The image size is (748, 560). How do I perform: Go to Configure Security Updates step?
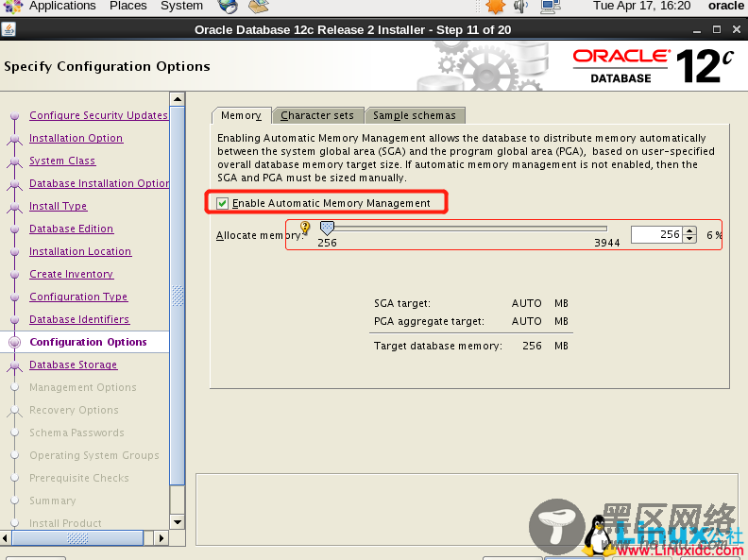pos(98,115)
